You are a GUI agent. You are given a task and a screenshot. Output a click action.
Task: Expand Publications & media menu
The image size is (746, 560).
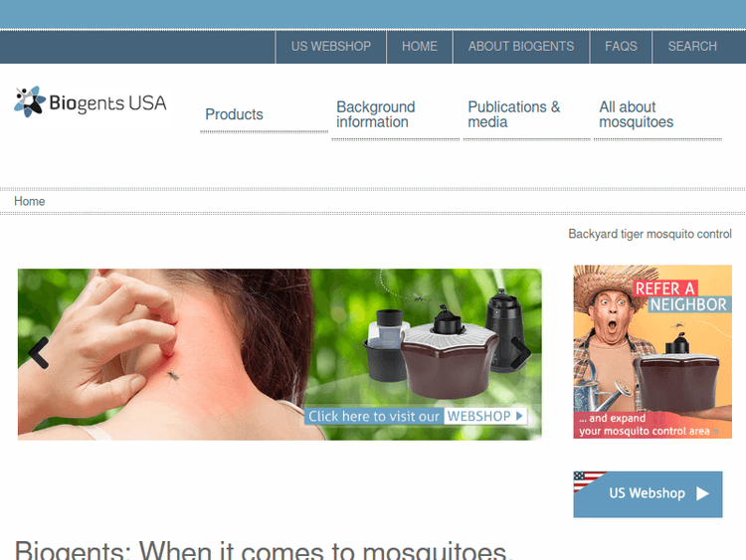514,114
